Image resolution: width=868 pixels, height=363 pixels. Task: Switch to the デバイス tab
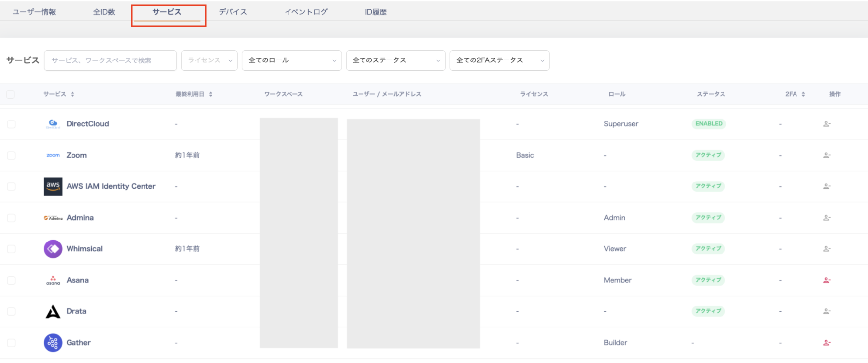[233, 12]
